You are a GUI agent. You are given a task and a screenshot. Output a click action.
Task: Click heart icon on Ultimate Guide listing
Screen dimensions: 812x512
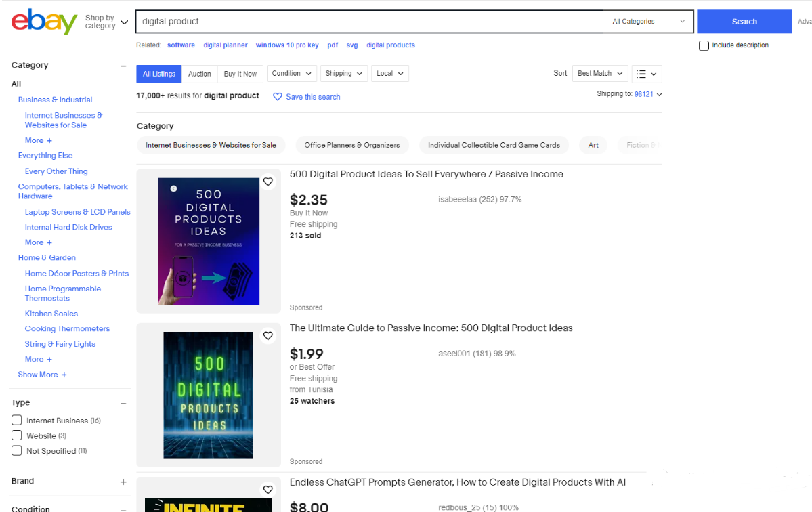coord(268,336)
